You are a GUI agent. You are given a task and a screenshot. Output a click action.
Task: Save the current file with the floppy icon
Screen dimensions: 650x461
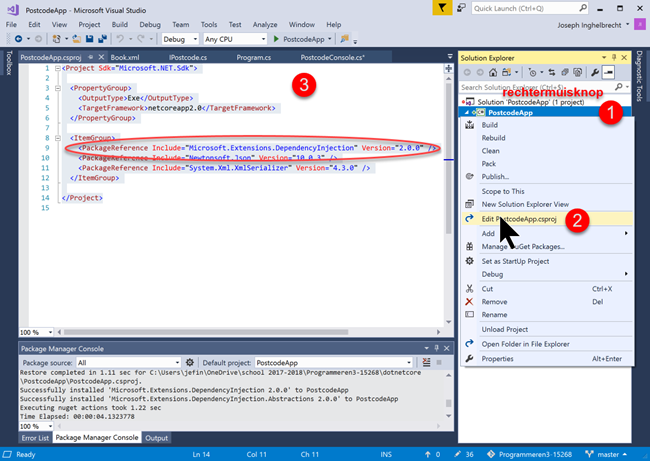[x=89, y=39]
